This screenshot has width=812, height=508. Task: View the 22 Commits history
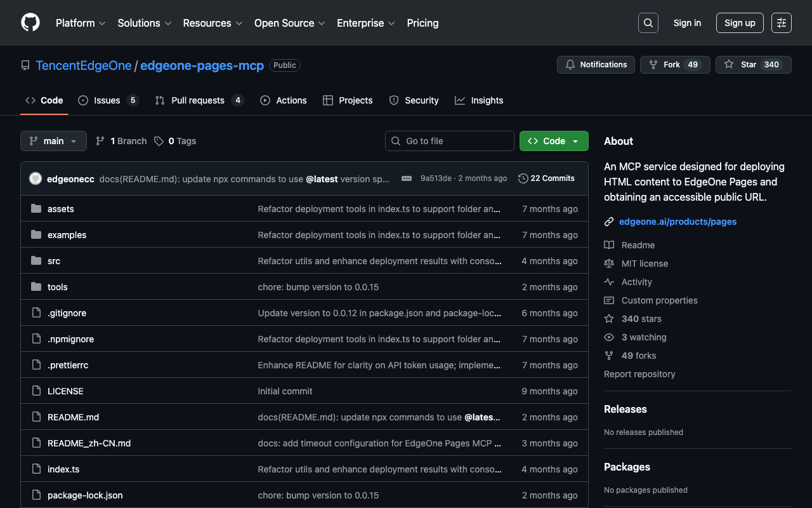(546, 178)
